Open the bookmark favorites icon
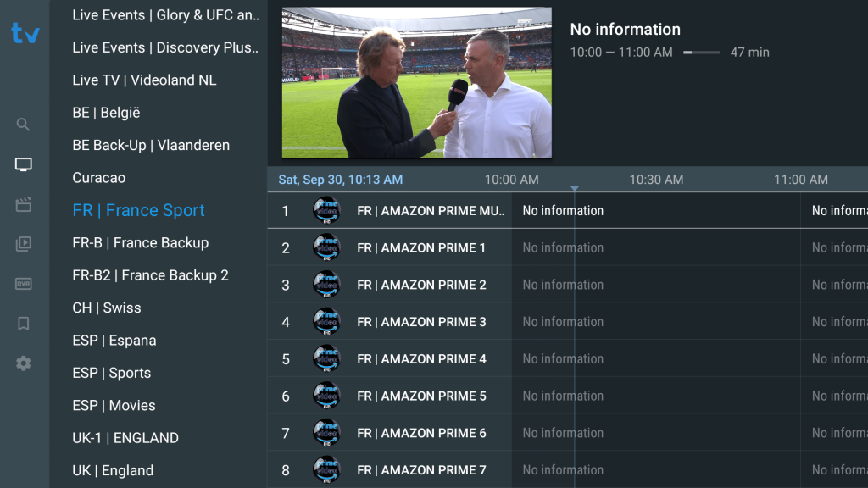The width and height of the screenshot is (868, 488). coord(24,324)
